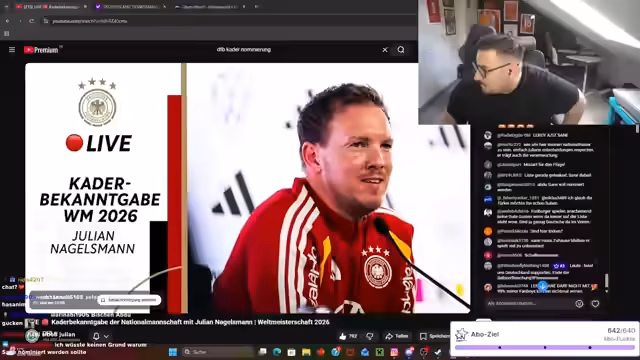
Task: Click the live chat message input
Action: [529, 304]
